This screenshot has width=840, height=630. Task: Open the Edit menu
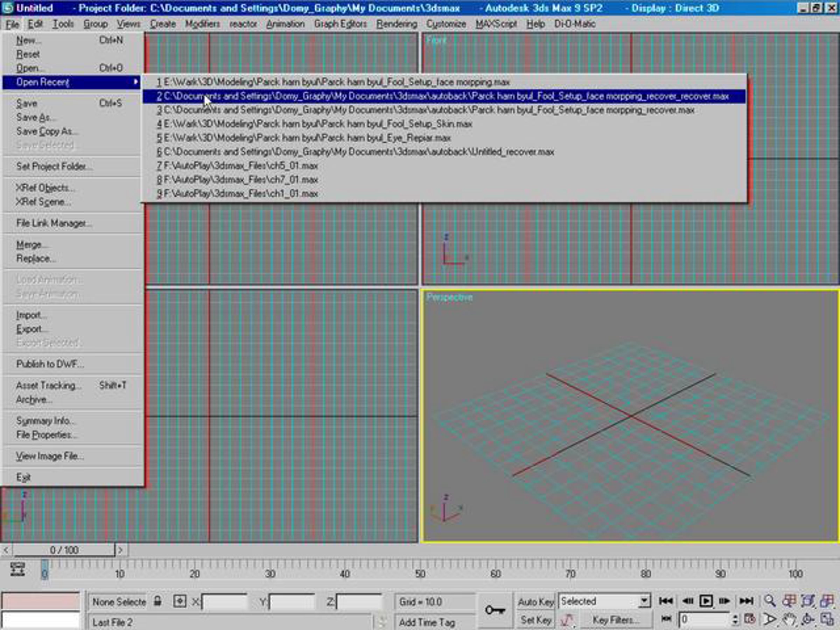click(35, 24)
